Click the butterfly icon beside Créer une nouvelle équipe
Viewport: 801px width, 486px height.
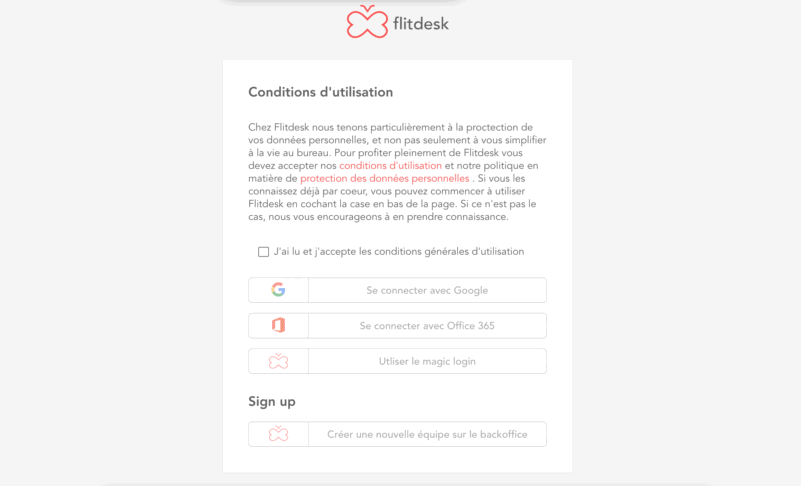[x=278, y=434]
